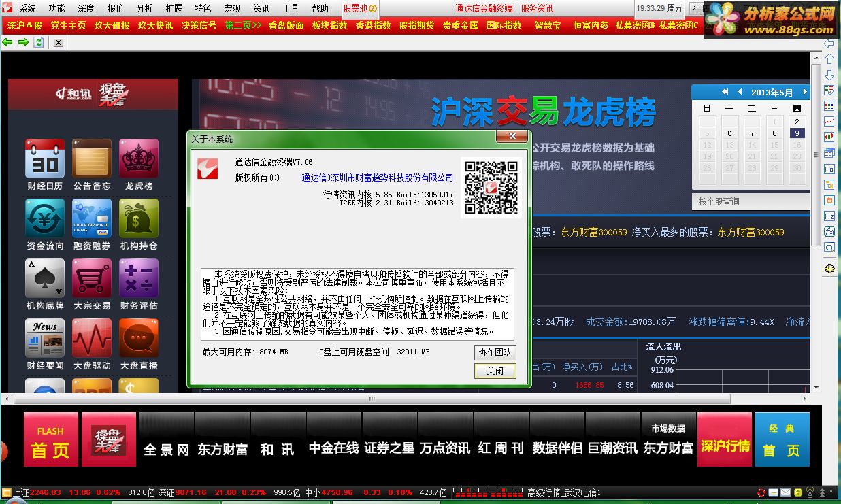Click the envelope mail icon in status bar
This screenshot has height=504, width=841.
click(785, 492)
